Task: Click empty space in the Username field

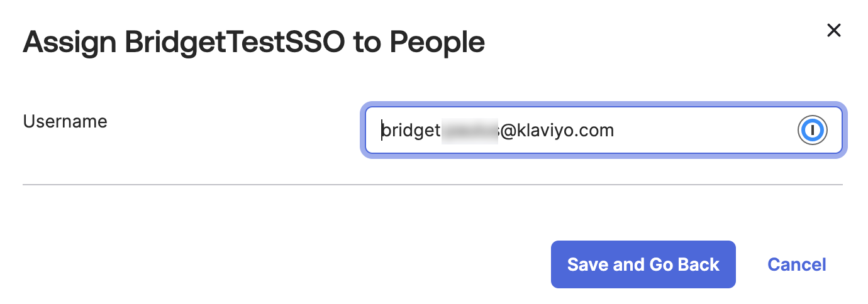Action: 704,131
